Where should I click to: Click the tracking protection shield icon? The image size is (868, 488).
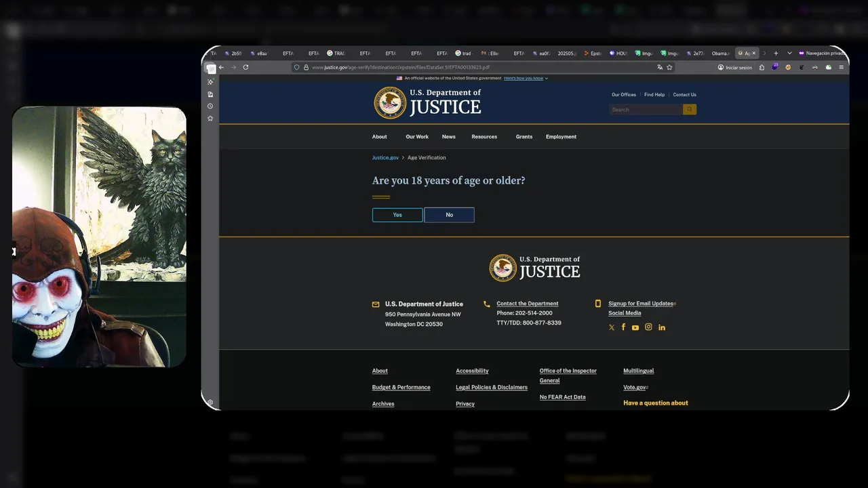point(296,67)
